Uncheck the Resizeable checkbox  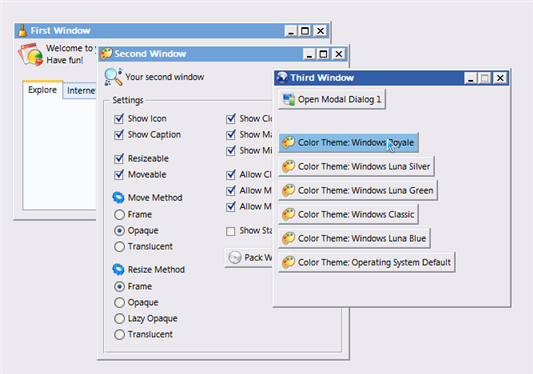coord(119,158)
